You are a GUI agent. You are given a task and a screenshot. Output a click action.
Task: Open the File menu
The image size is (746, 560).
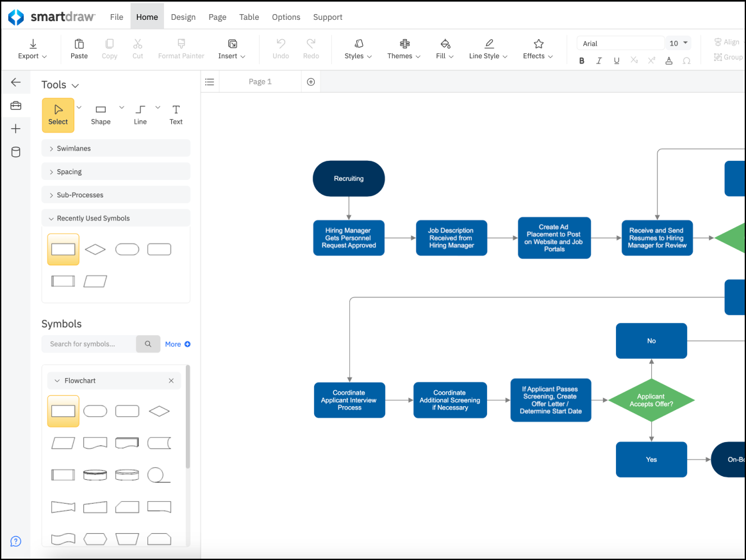[117, 17]
